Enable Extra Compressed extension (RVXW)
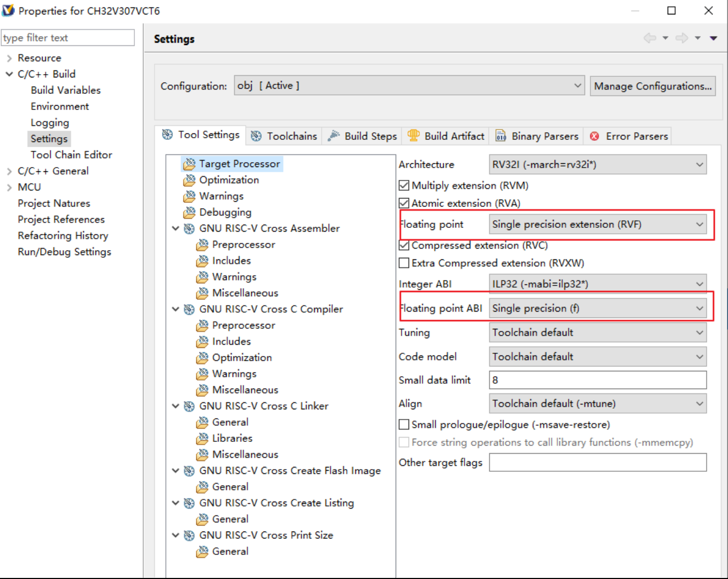This screenshot has width=728, height=579. 404,263
